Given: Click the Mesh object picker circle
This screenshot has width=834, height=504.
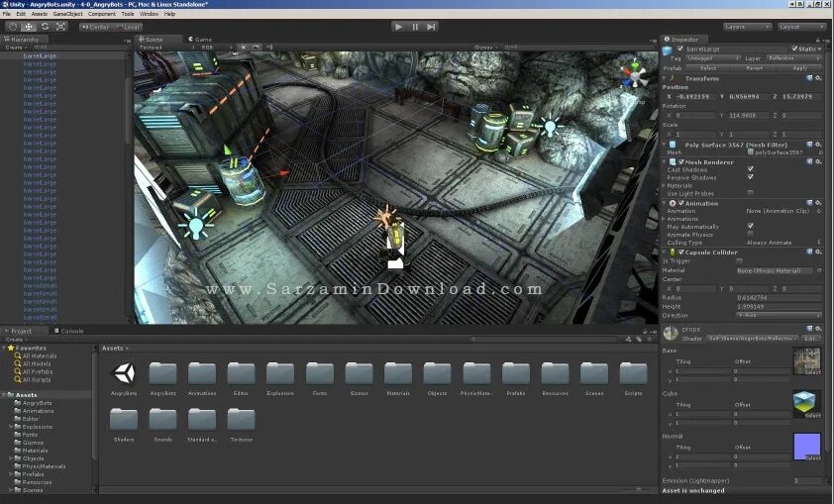Looking at the screenshot, I should tap(820, 152).
